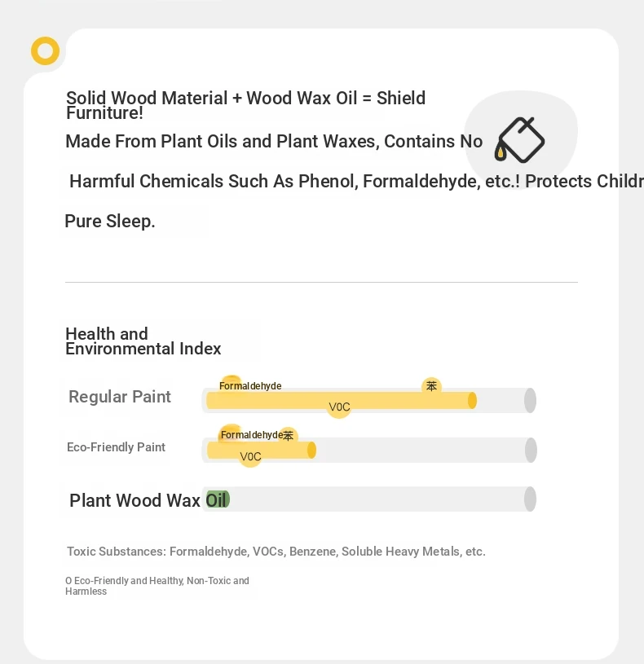This screenshot has height=664, width=644.
Task: Click the yellow end of the Regular Paint bar
Action: 472,400
